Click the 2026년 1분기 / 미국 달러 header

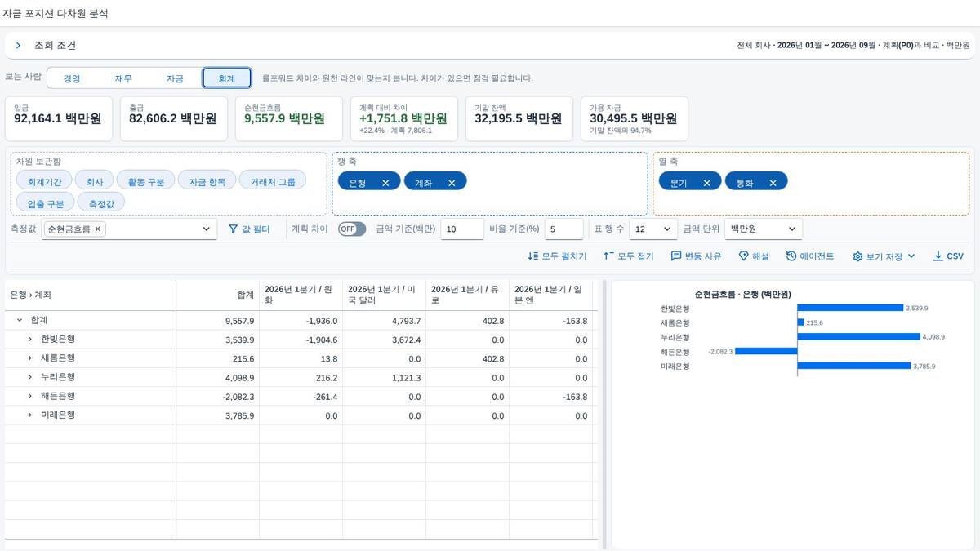click(x=385, y=295)
